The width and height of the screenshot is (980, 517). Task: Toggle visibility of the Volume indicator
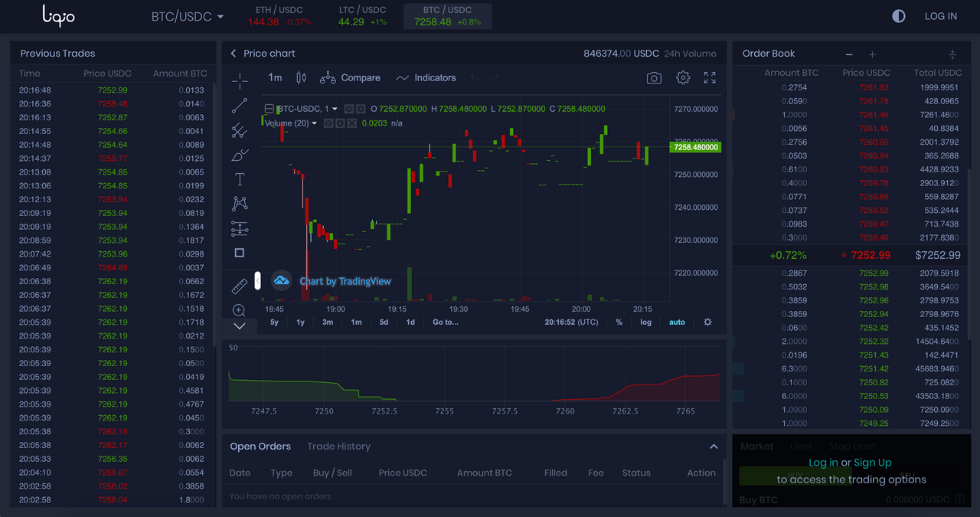328,123
